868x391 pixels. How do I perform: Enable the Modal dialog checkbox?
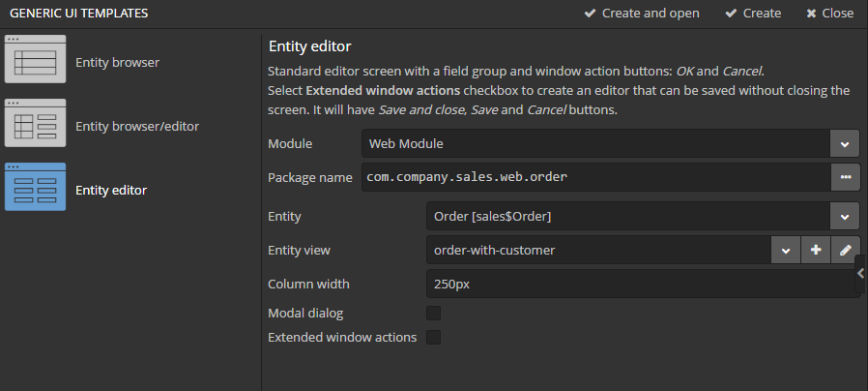[x=433, y=313]
